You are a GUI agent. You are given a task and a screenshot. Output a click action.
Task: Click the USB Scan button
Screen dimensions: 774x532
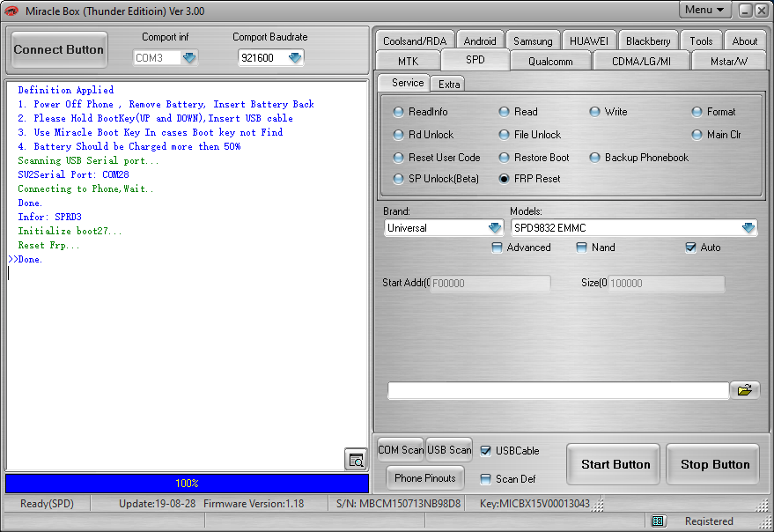[449, 450]
